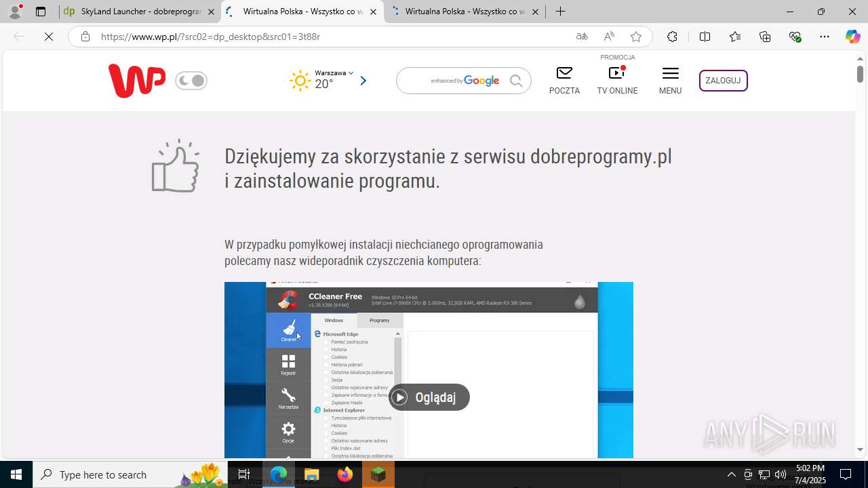Click the page vertical scrollbar thumb
Image resolution: width=868 pixels, height=488 pixels.
coord(860,73)
